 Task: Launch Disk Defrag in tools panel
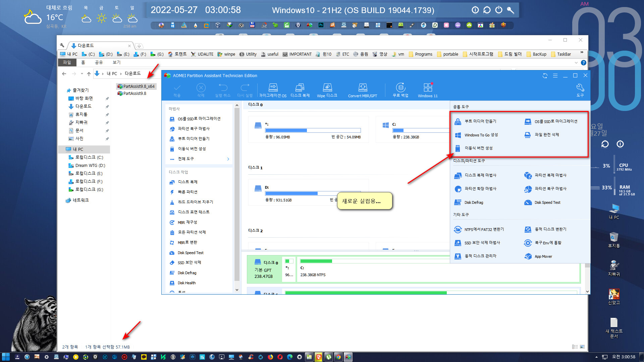click(x=469, y=202)
